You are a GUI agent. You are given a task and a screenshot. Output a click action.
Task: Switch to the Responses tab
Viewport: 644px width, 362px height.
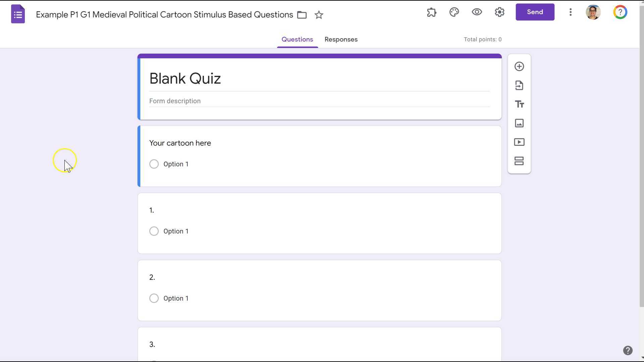(x=341, y=39)
